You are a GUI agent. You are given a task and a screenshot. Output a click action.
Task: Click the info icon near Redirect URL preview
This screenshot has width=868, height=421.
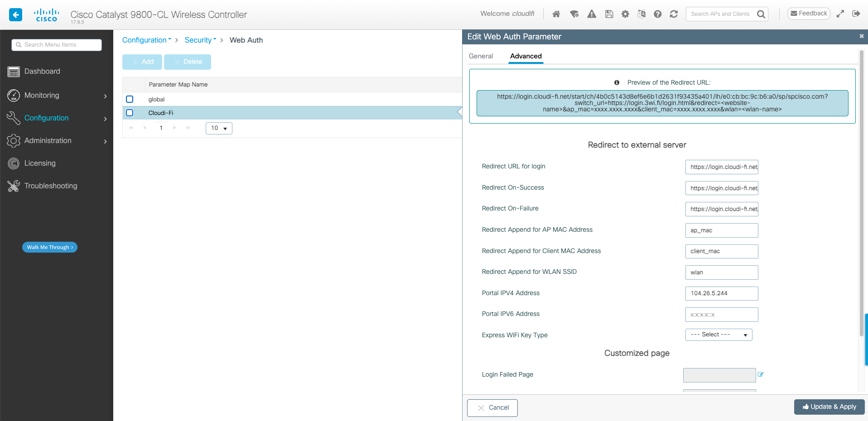pyautogui.click(x=617, y=82)
